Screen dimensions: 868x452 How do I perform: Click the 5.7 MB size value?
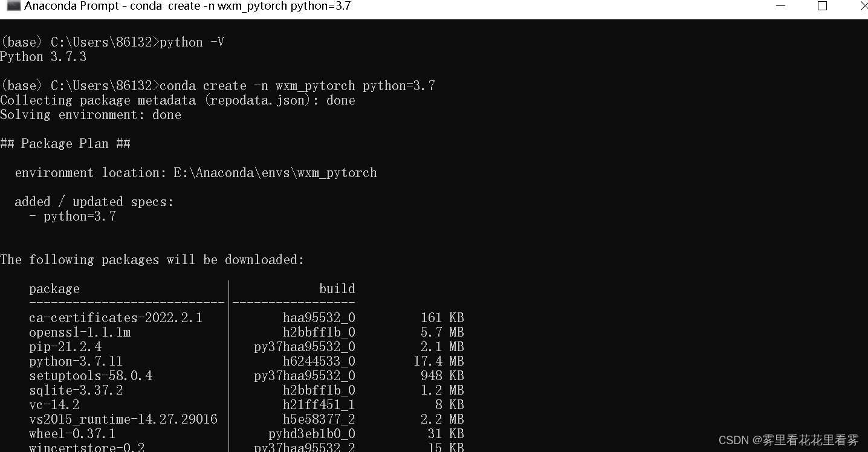442,332
